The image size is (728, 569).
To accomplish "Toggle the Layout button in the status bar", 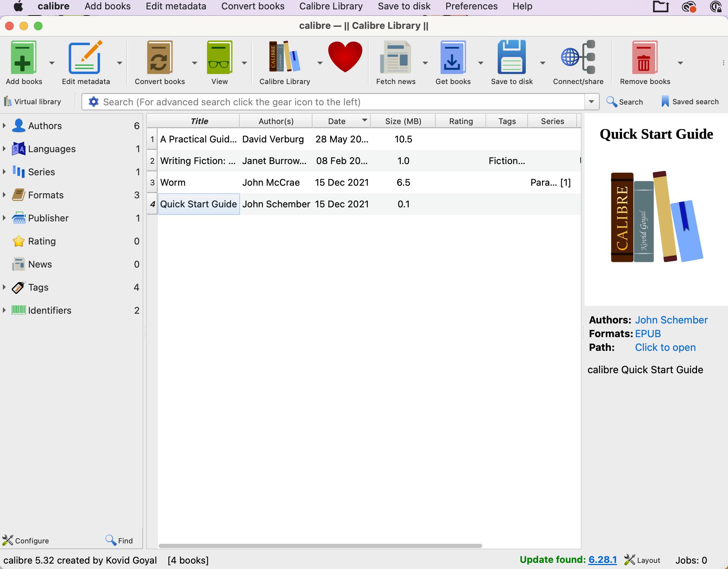I will [643, 560].
